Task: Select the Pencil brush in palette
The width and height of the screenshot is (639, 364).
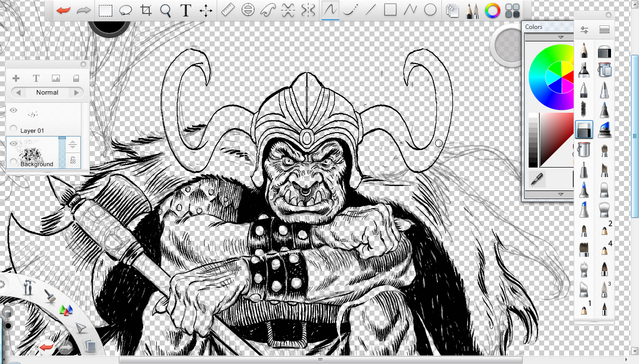Action: coord(584,51)
